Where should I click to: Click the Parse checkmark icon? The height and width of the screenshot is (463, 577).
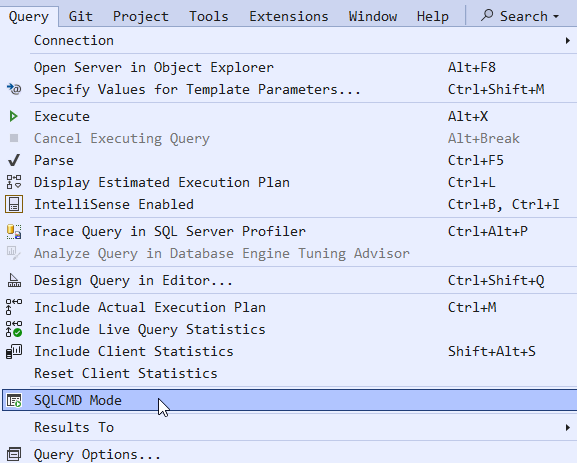pos(14,160)
